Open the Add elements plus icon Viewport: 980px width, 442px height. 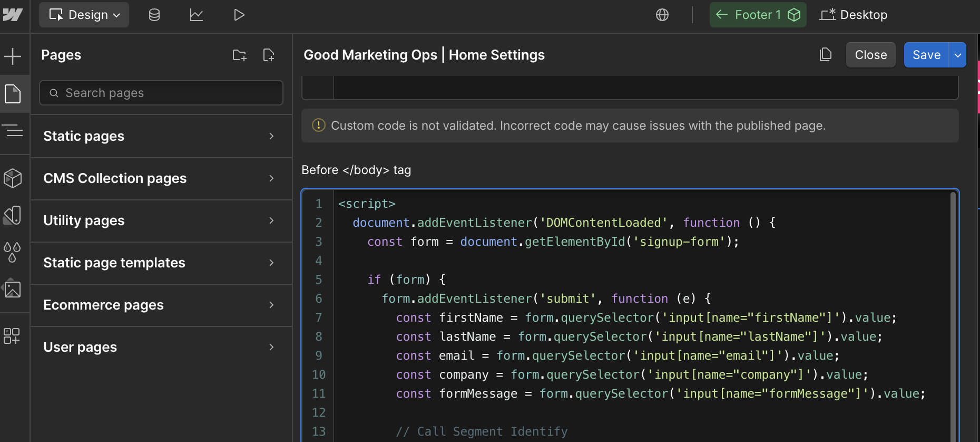[13, 56]
